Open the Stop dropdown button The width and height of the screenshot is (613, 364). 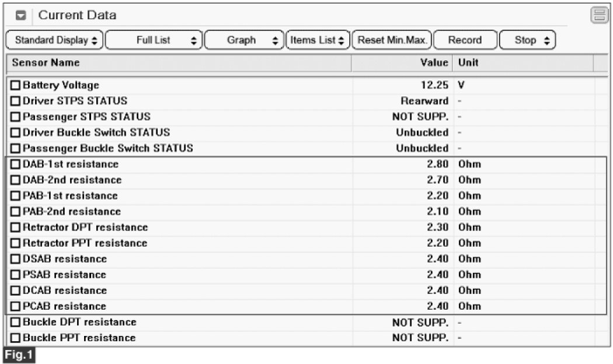pos(528,40)
